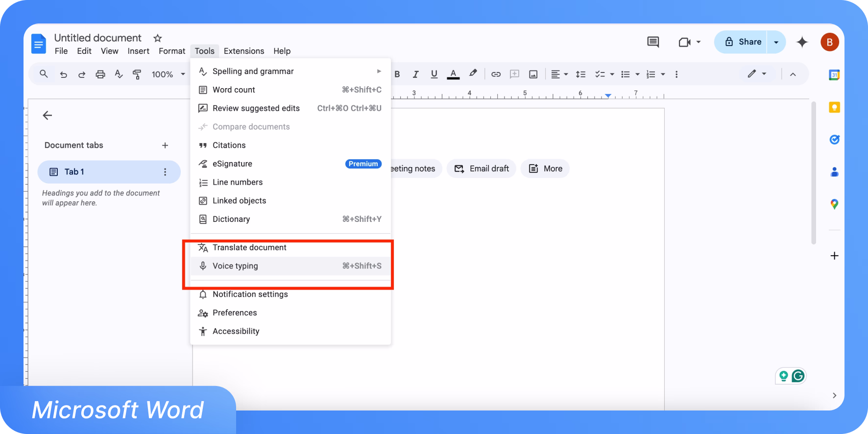Viewport: 868px width, 434px height.
Task: Click spelling and grammar check toolbar icon
Action: [119, 74]
